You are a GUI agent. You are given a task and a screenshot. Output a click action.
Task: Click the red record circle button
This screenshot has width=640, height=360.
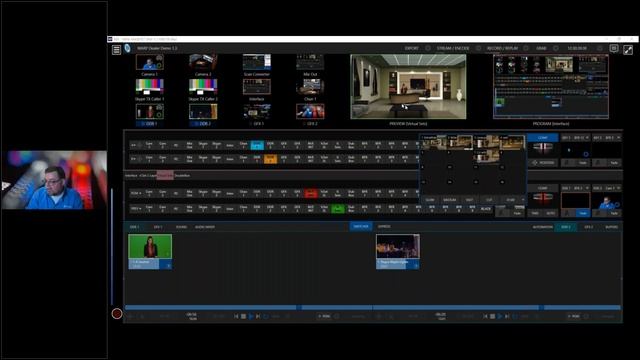point(117,313)
